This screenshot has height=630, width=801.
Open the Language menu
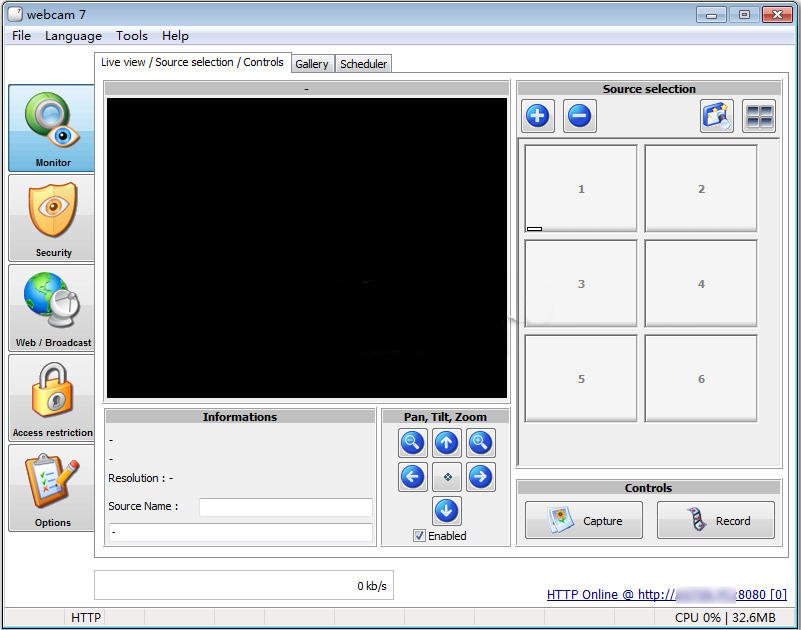tap(73, 36)
